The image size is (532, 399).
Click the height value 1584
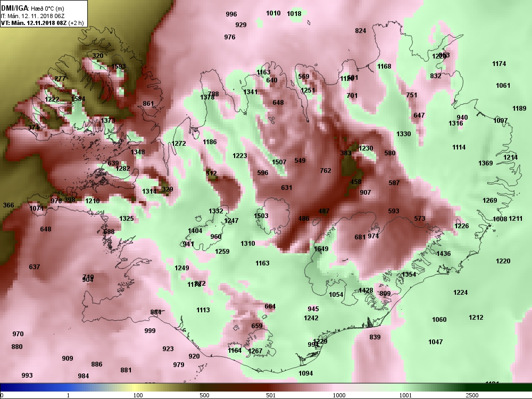click(78, 99)
